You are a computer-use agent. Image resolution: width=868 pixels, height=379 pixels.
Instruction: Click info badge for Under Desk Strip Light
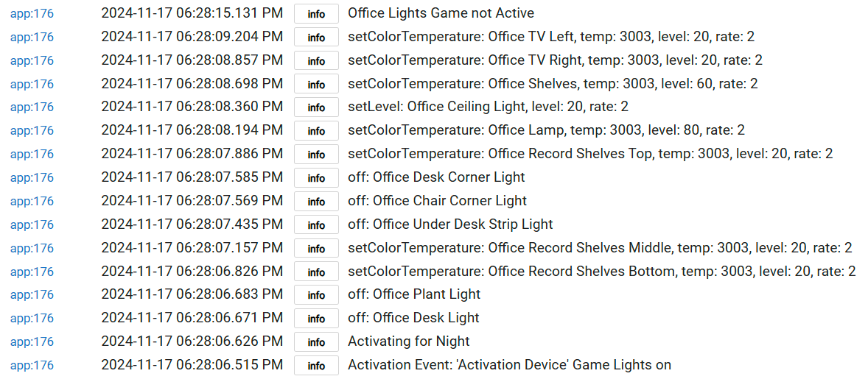click(316, 225)
